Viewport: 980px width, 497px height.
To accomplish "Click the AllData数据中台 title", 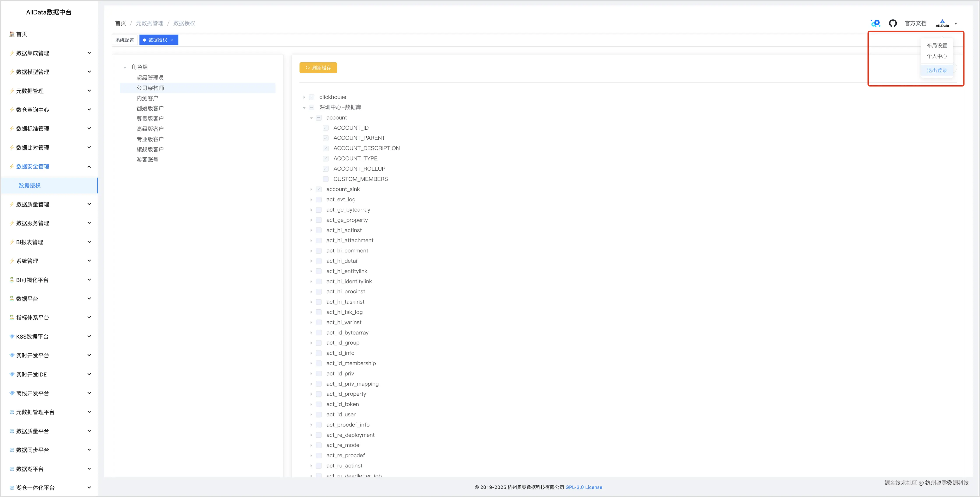I will point(49,12).
